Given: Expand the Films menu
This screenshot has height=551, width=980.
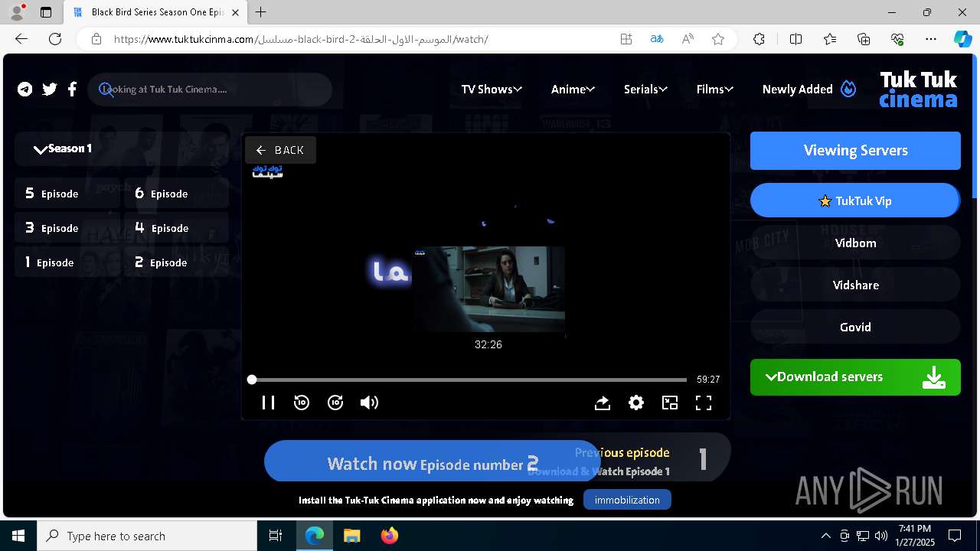Looking at the screenshot, I should (715, 90).
